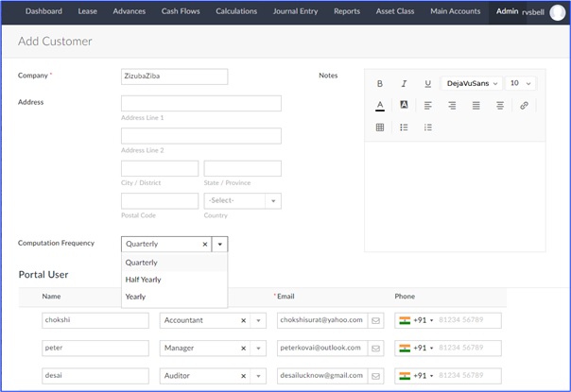
Task: Insert a table in Notes
Action: (380, 128)
